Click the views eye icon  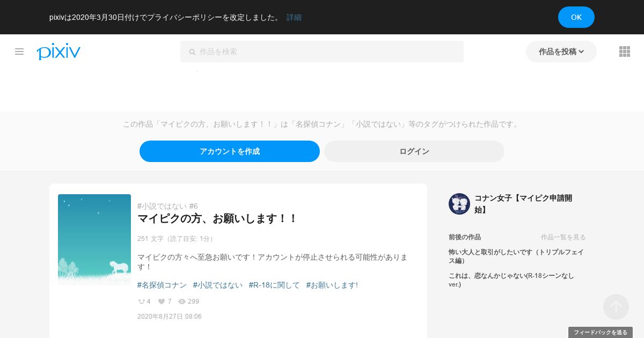pos(182,302)
